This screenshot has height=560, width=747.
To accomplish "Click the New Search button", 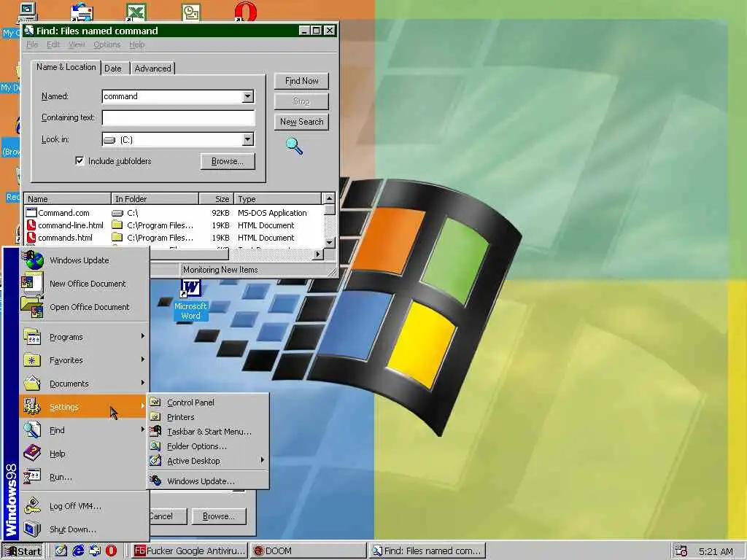I will tap(301, 122).
